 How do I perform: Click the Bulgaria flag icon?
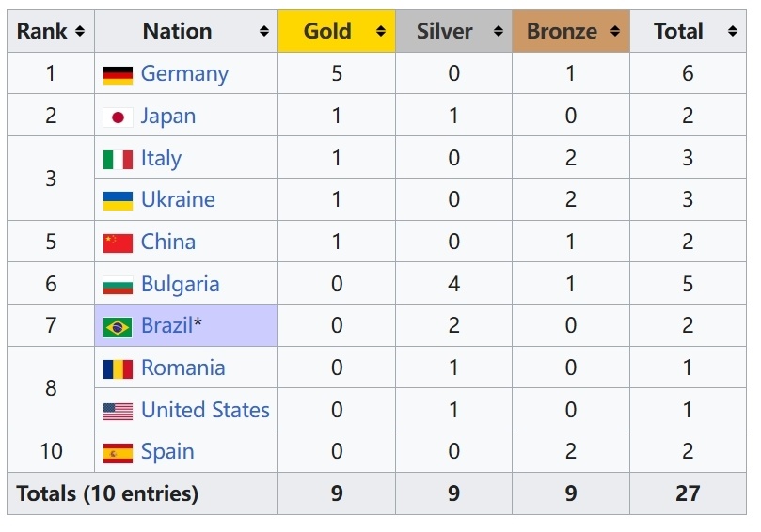[118, 285]
